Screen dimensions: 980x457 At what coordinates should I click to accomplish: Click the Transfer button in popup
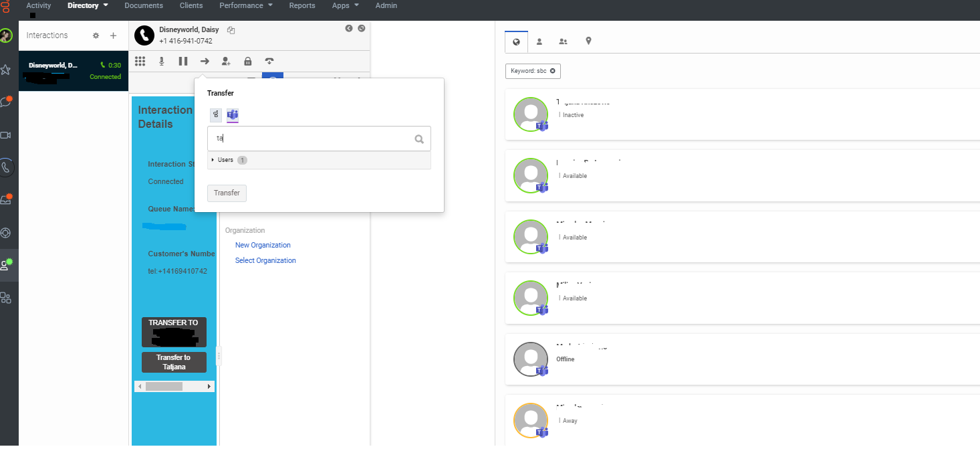tap(227, 193)
